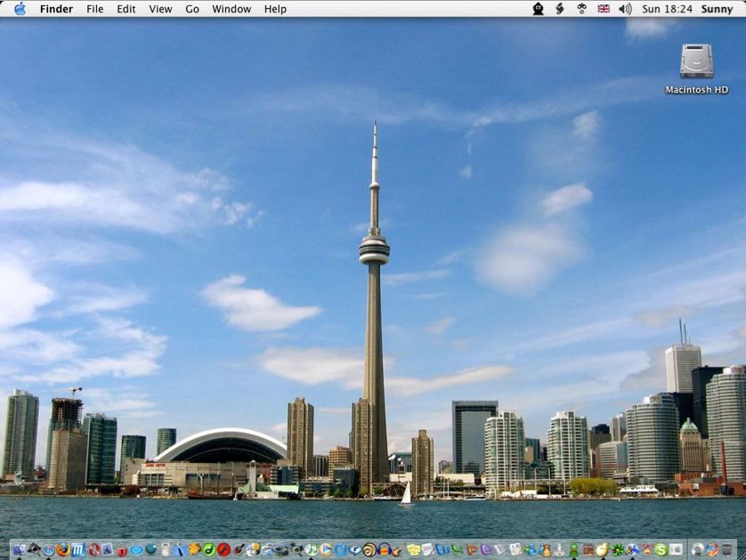Click the red padlock Dock icon

122,550
